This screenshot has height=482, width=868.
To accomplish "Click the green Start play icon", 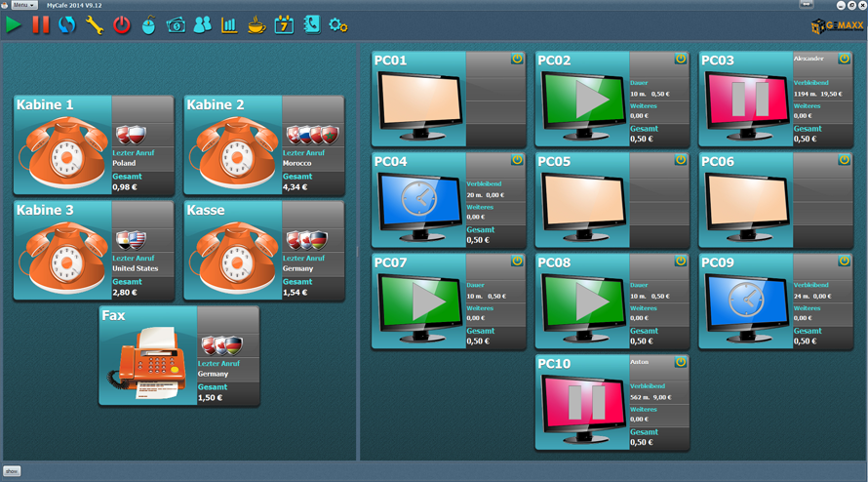I will [14, 25].
